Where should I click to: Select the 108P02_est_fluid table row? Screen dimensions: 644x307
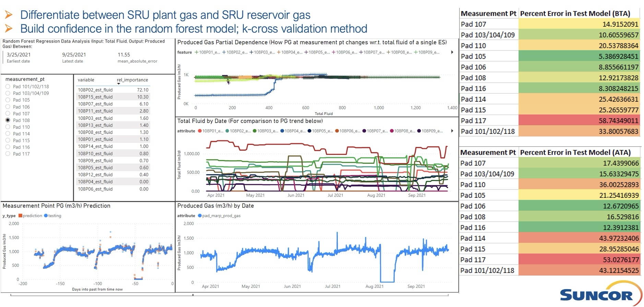(95, 90)
